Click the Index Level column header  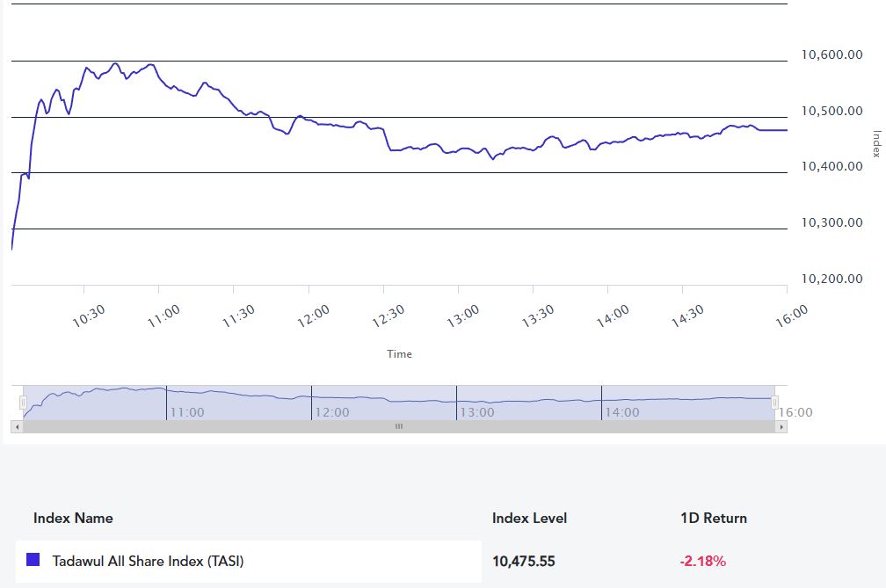pyautogui.click(x=529, y=518)
